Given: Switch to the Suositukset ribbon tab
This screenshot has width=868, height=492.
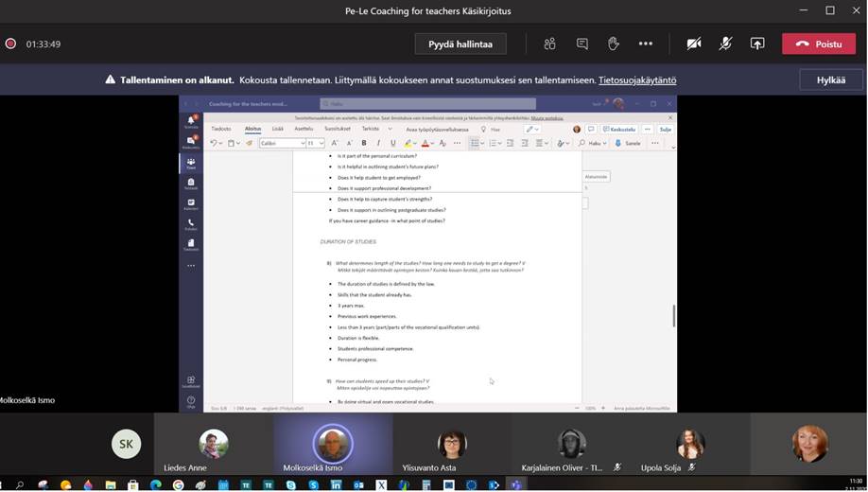Looking at the screenshot, I should pos(338,129).
